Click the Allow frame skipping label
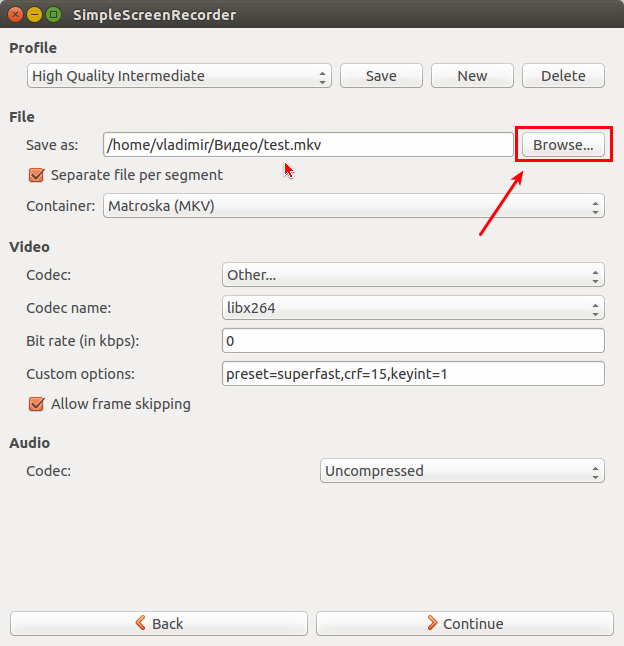The width and height of the screenshot is (624, 646). (121, 404)
